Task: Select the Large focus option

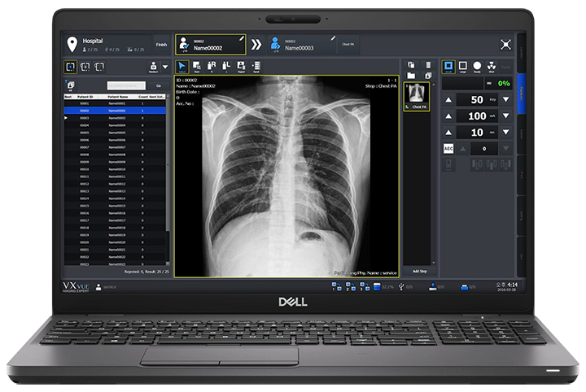Action: [x=463, y=66]
